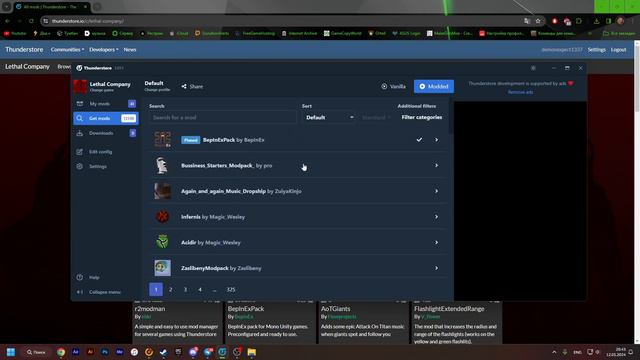This screenshot has width=640, height=360.
Task: Click Remove ads link
Action: tap(520, 92)
